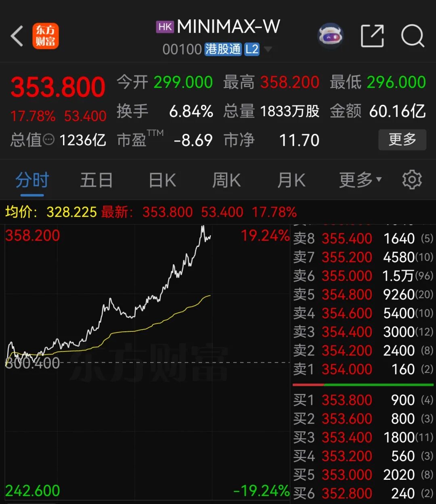Tap the current price 353.800
The width and height of the screenshot is (436, 504).
click(x=58, y=87)
